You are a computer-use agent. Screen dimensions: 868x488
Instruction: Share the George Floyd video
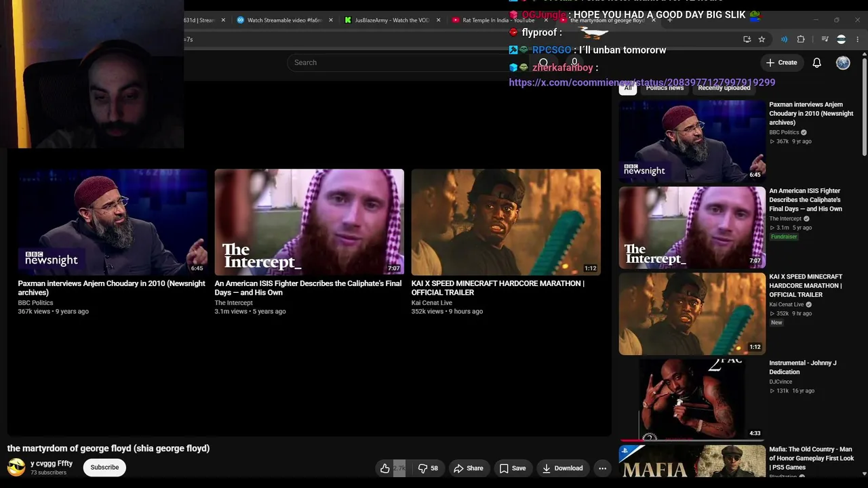click(x=469, y=468)
